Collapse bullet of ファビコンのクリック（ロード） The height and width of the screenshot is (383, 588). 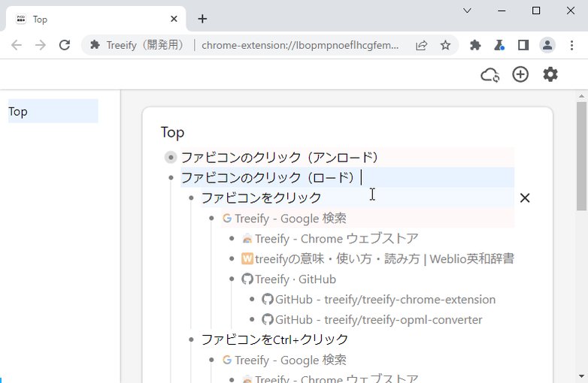pos(171,177)
